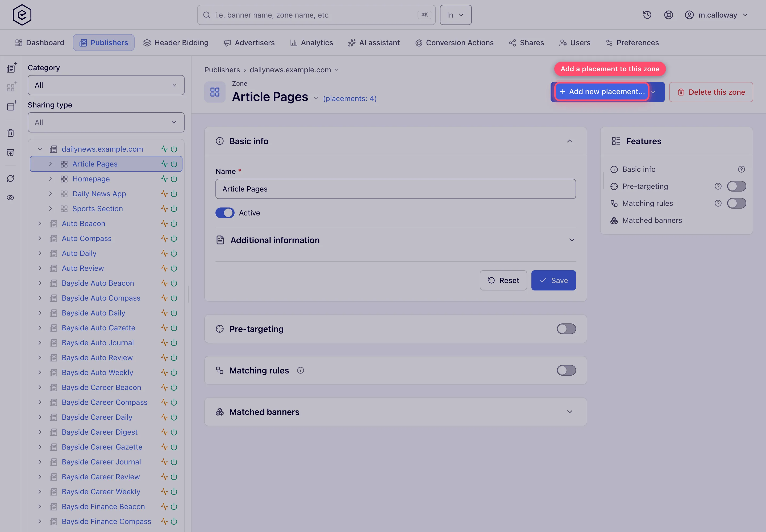Image resolution: width=766 pixels, height=532 pixels.
Task: Click the add publisher icon in left sidebar
Action: click(11, 68)
